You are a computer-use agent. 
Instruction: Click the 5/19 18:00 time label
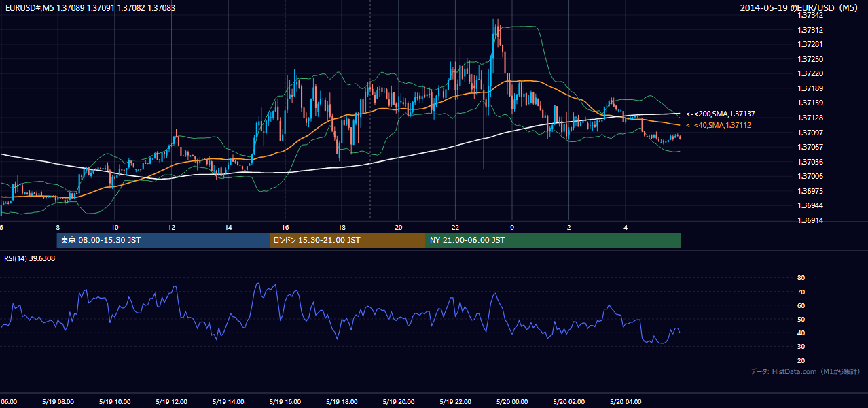pos(341,401)
